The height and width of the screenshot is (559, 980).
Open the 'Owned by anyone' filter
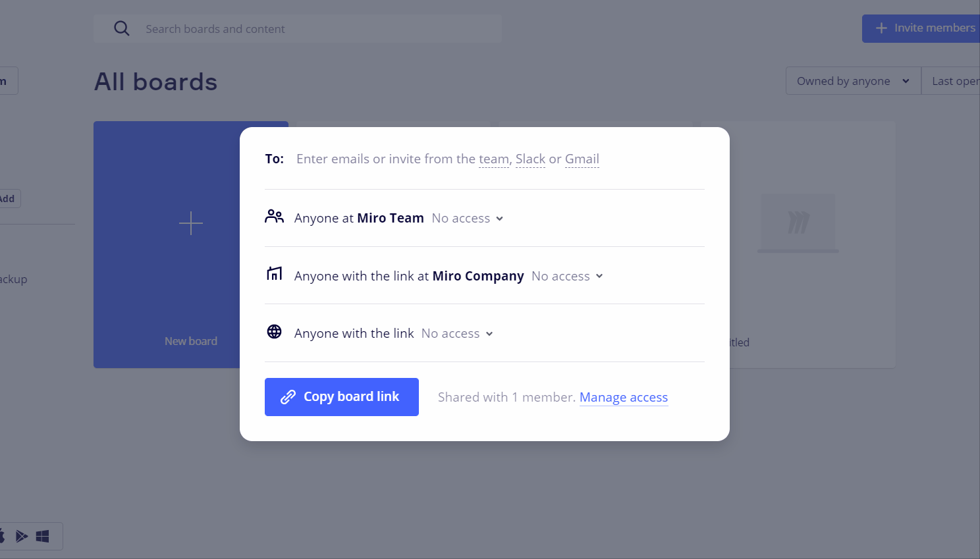[x=853, y=81]
